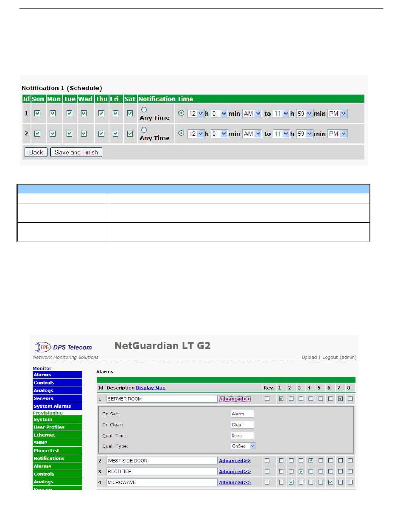This screenshot has height=532, width=403.
Task: Open AM dropdown in schedule row 2
Action: click(252, 134)
